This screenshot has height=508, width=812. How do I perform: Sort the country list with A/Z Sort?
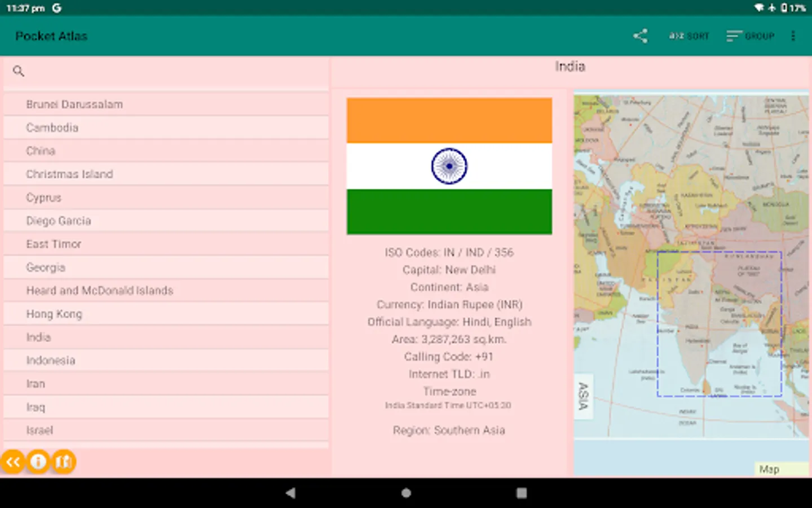(689, 36)
